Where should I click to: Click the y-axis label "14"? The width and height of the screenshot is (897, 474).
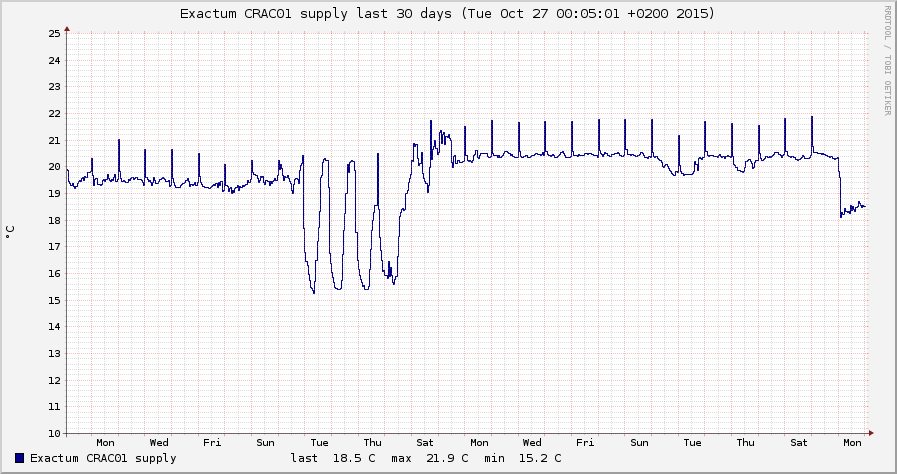(54, 326)
